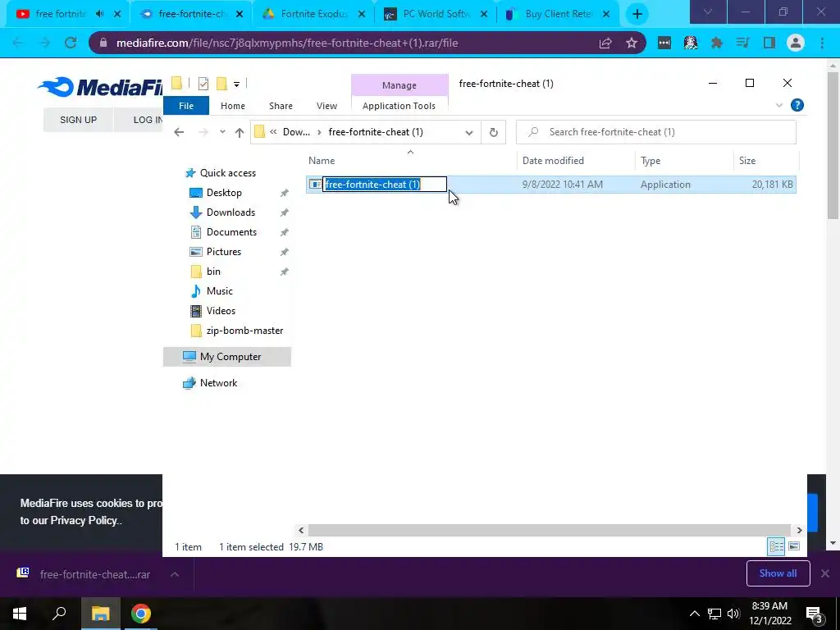Switch to the PC World Software tab
The height and width of the screenshot is (630, 840).
(436, 14)
